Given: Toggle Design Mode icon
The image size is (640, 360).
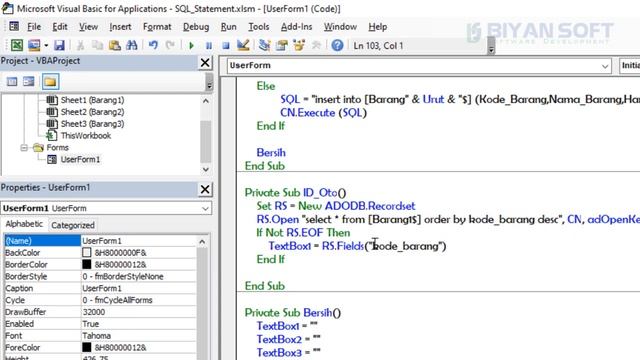Looking at the screenshot, I should click(243, 45).
